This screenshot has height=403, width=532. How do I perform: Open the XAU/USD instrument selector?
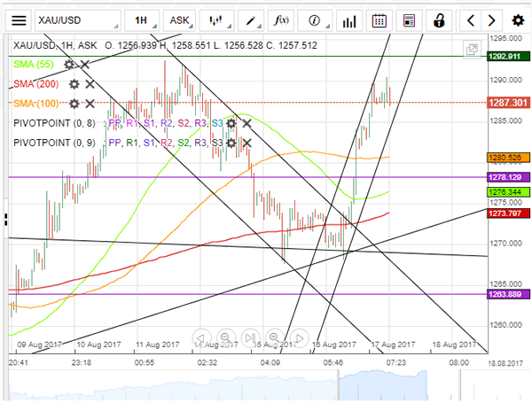(78, 20)
